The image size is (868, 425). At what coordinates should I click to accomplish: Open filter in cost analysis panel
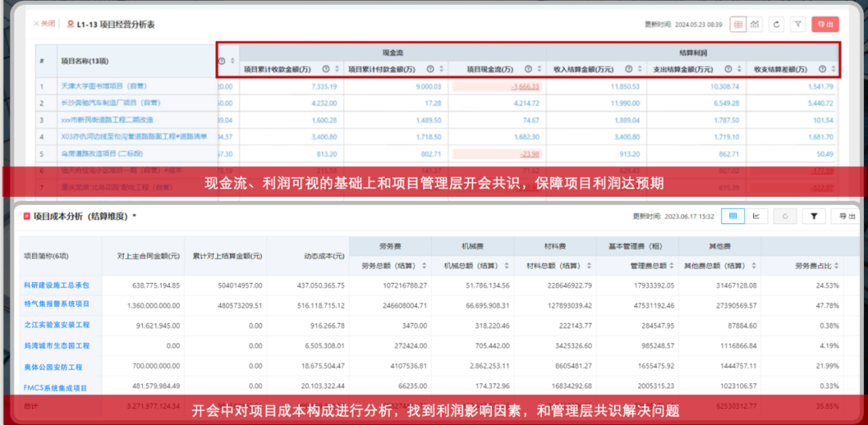[x=813, y=216]
